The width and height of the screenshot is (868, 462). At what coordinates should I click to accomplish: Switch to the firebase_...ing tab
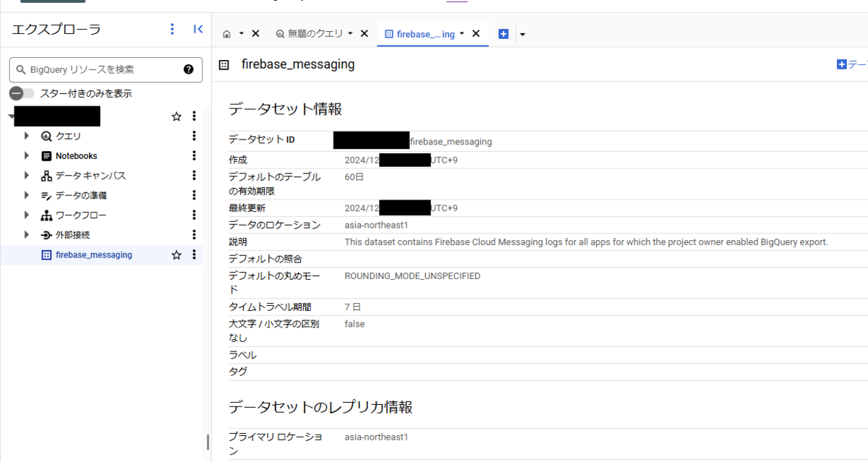coord(426,34)
